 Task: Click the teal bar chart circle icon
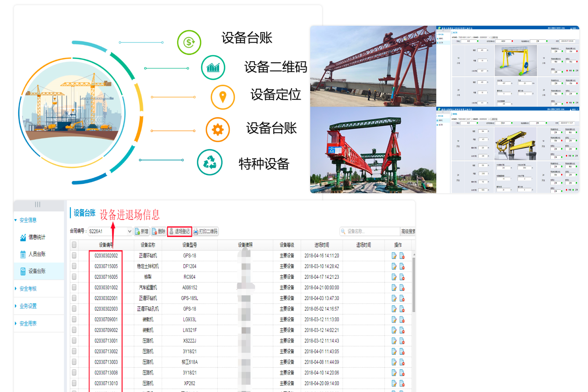click(213, 67)
